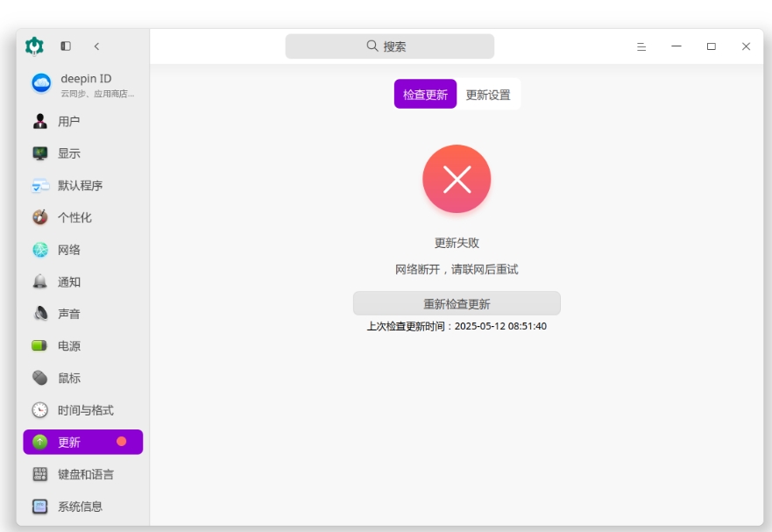This screenshot has height=532, width=772.
Task: Click the red update-failed X graphic
Action: pyautogui.click(x=457, y=179)
